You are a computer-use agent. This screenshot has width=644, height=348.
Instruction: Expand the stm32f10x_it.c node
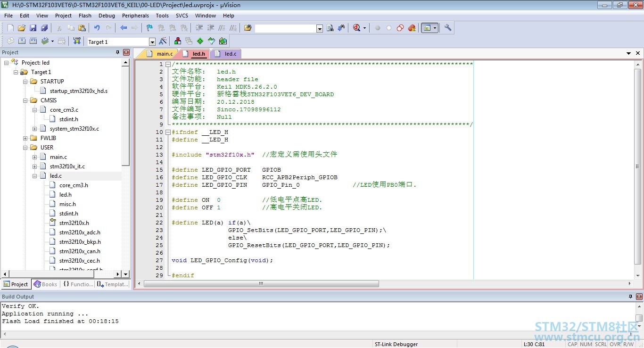point(34,166)
